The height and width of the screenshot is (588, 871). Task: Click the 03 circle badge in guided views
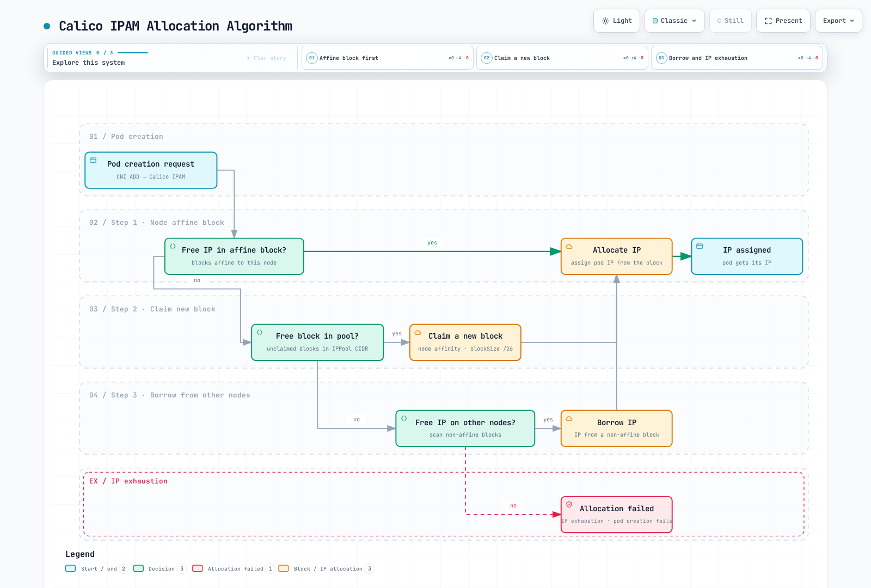point(661,58)
